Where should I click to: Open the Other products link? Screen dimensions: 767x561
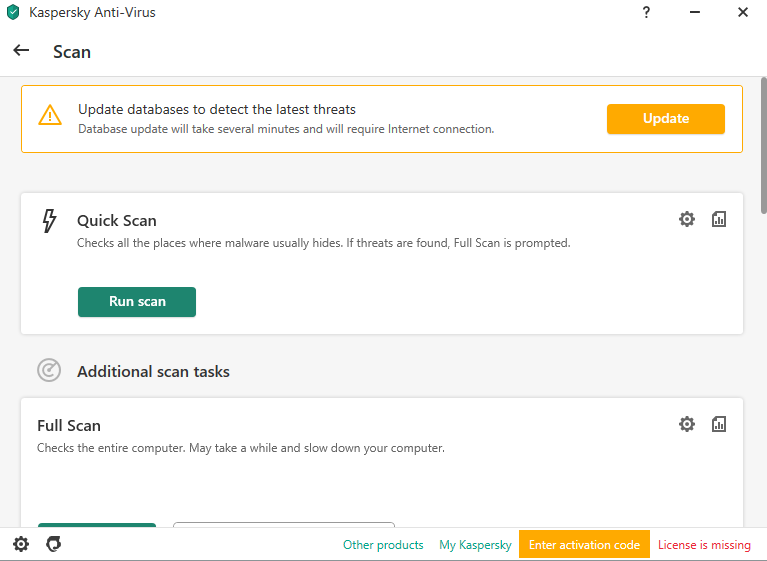pos(383,545)
